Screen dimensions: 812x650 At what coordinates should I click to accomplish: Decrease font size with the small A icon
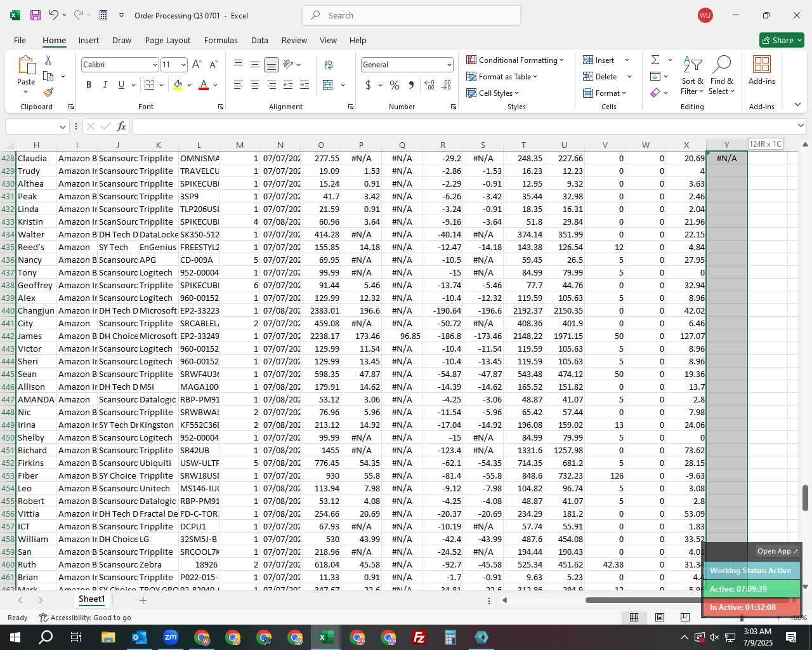[213, 65]
